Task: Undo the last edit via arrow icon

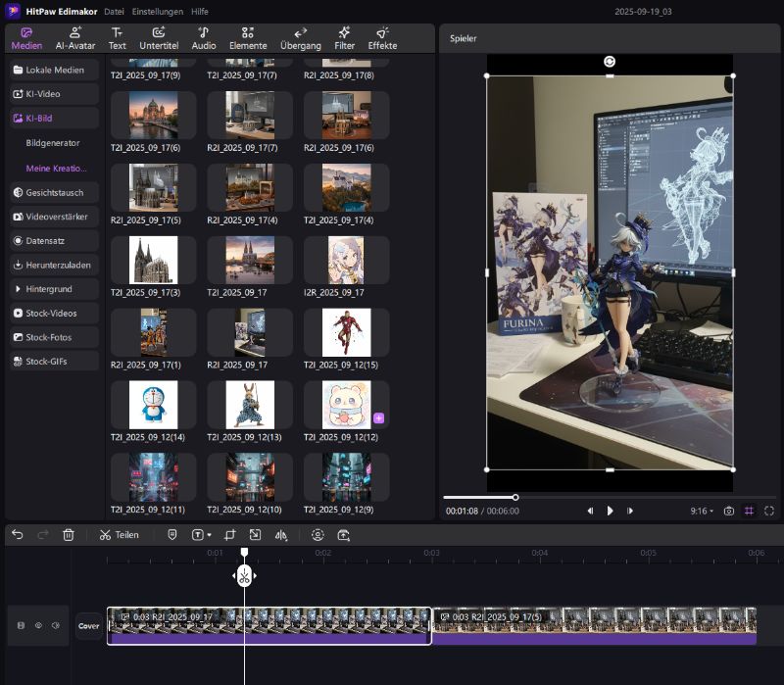Action: tap(18, 534)
